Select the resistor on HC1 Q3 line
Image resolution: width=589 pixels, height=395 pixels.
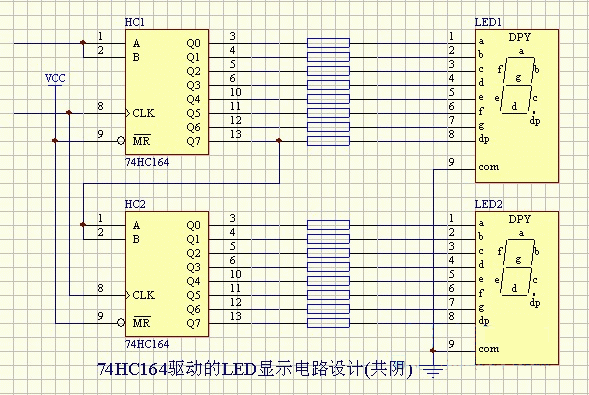(328, 85)
